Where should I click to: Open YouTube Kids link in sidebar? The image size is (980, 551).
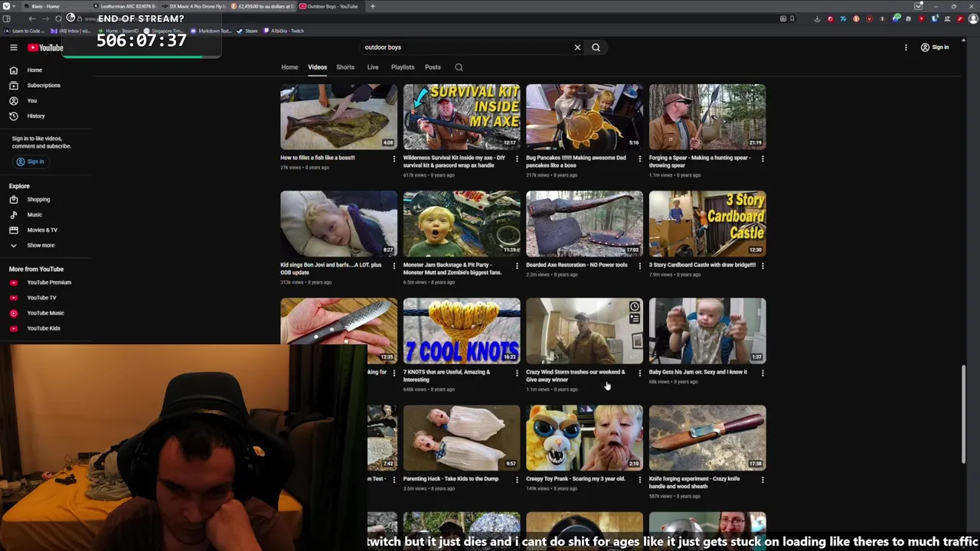(43, 328)
